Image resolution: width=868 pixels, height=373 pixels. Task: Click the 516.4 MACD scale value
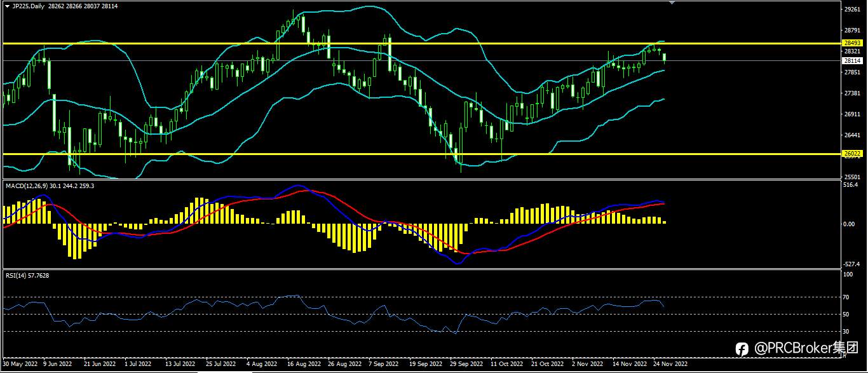coord(851,185)
